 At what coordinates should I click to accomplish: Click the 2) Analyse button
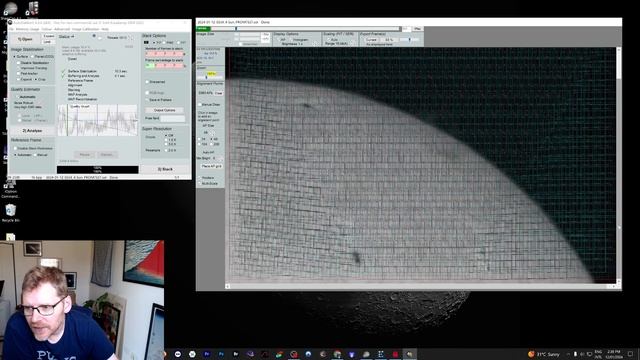tap(32, 131)
